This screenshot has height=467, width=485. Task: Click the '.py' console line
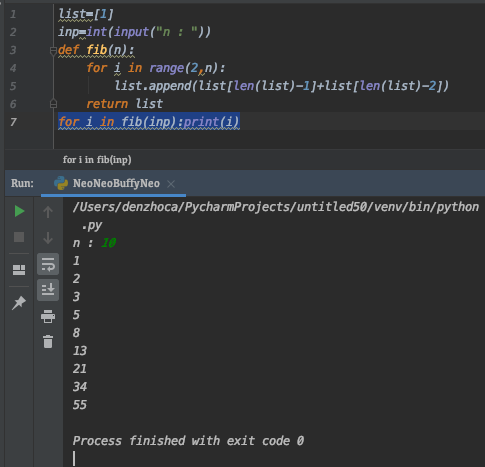[x=92, y=226]
